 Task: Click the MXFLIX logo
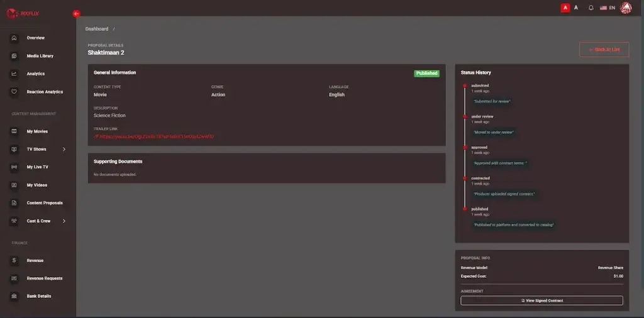tap(22, 14)
